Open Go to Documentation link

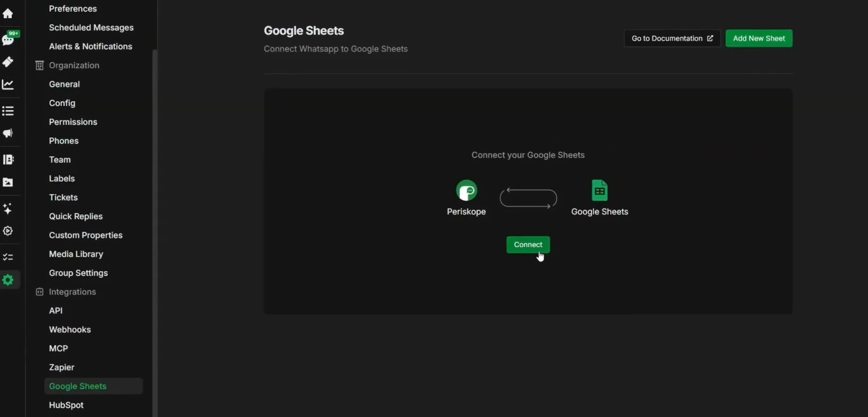[x=672, y=38]
